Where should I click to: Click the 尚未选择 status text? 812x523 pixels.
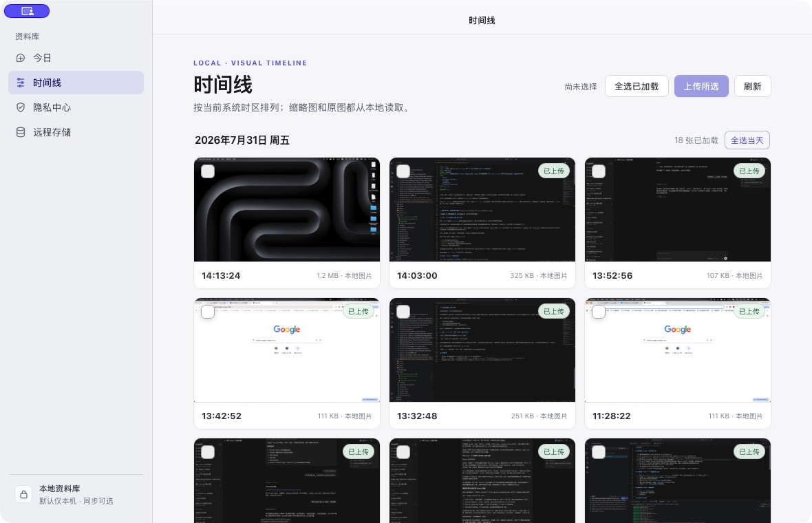point(581,87)
